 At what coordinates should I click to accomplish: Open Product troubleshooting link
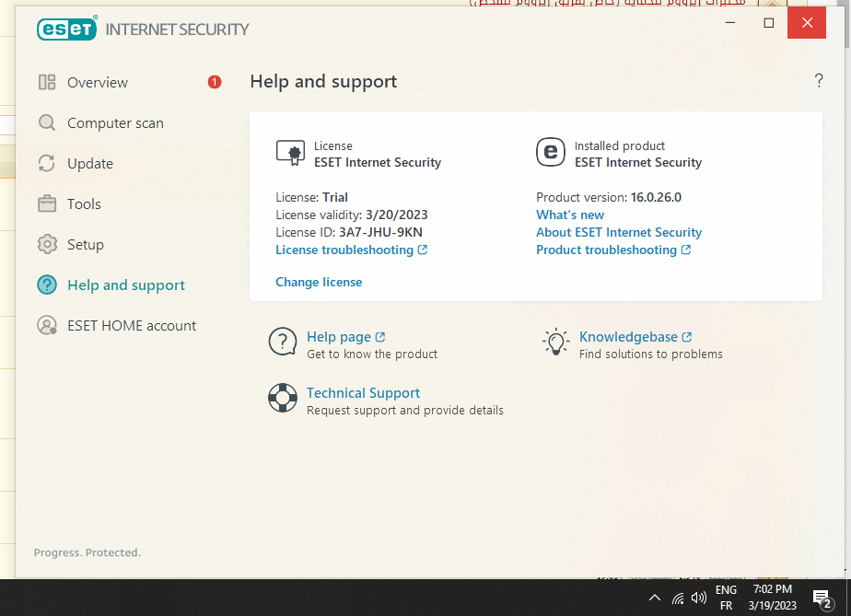coord(606,250)
